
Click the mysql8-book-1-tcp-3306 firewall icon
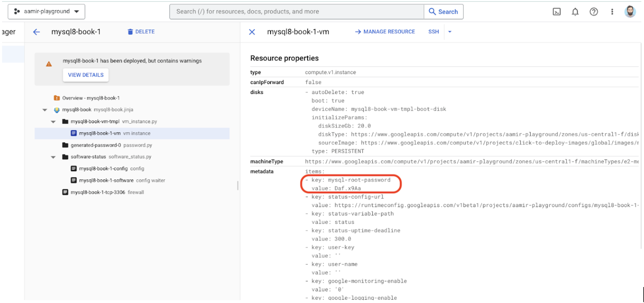coord(65,192)
